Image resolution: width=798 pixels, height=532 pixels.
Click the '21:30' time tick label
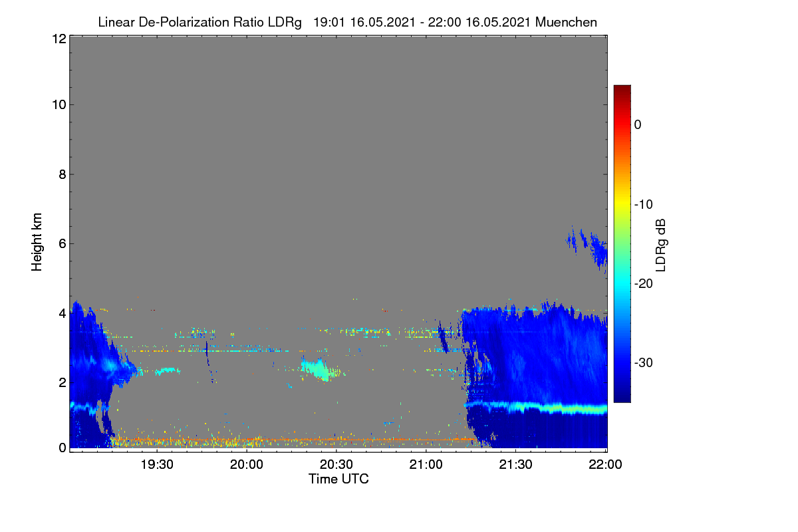(516, 465)
